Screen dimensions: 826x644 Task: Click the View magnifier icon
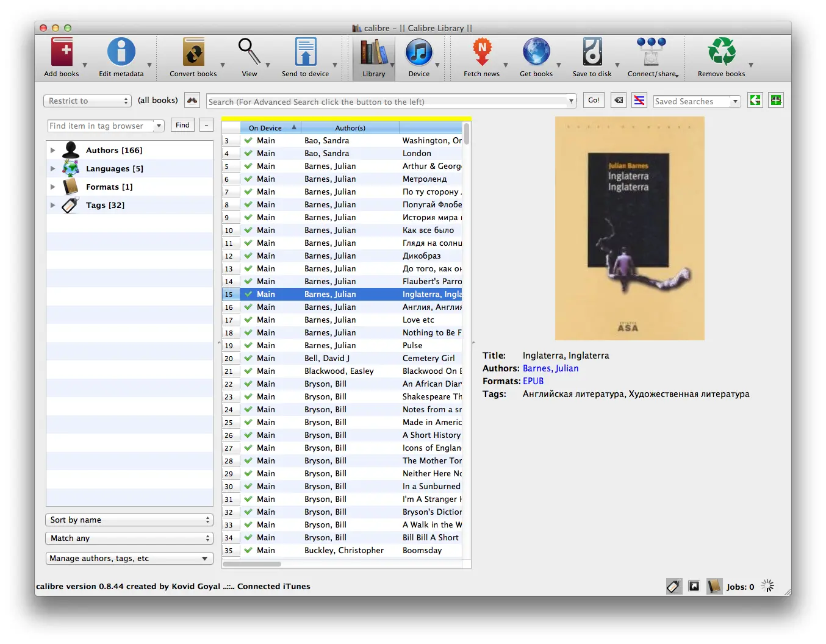tap(249, 52)
